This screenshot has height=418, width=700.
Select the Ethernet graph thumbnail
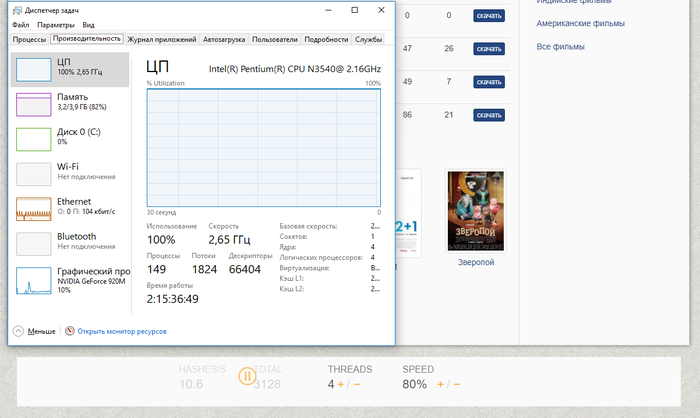(33, 208)
